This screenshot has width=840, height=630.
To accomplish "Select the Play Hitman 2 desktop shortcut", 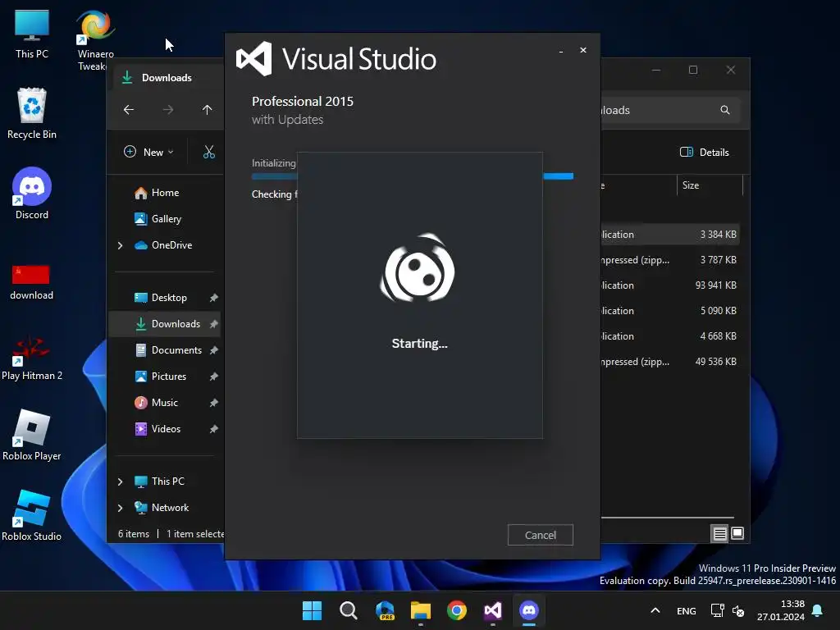I will pyautogui.click(x=32, y=358).
